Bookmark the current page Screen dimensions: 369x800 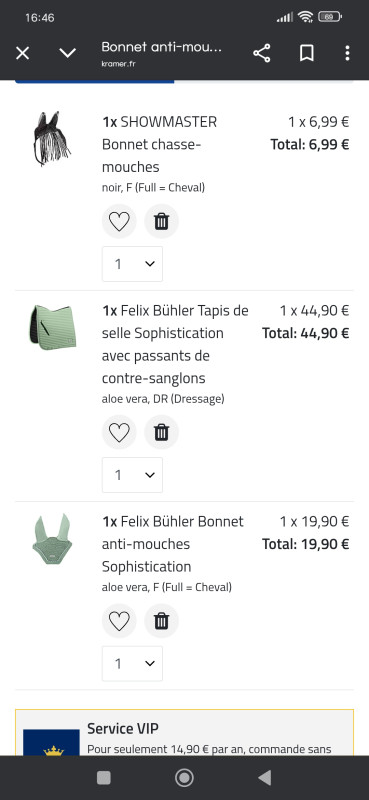pos(306,53)
